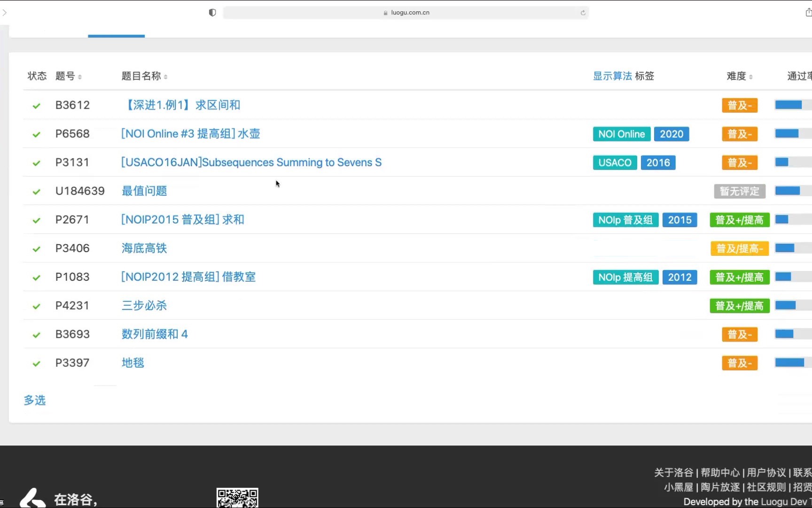Image resolution: width=812 pixels, height=508 pixels.
Task: Open problem 地毯
Action: pyautogui.click(x=133, y=363)
